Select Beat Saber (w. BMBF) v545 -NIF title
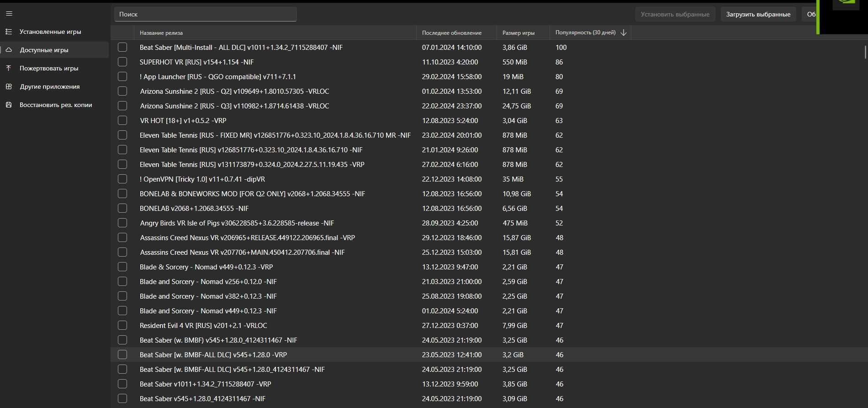This screenshot has height=408, width=868. [218, 340]
